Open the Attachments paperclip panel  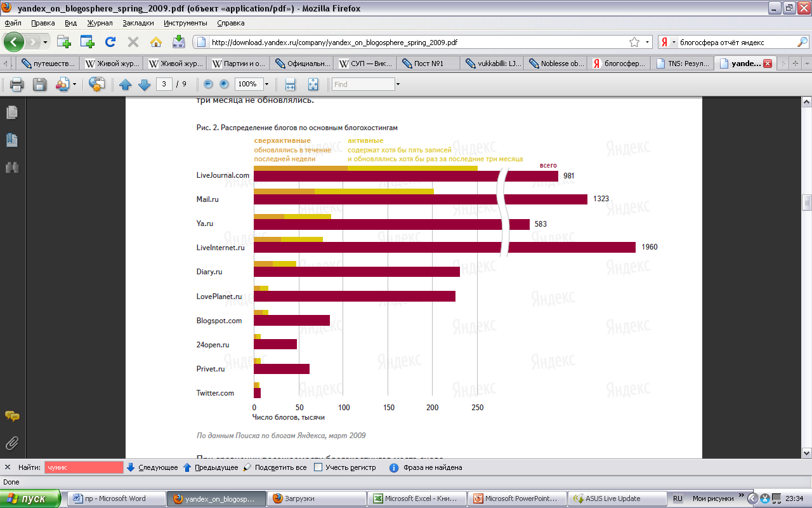point(12,443)
